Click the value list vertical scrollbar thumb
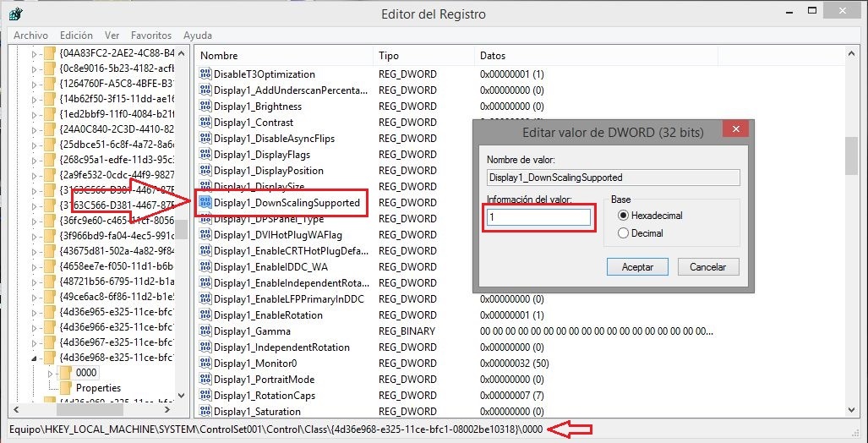Image resolution: width=868 pixels, height=443 pixels. tap(851, 156)
